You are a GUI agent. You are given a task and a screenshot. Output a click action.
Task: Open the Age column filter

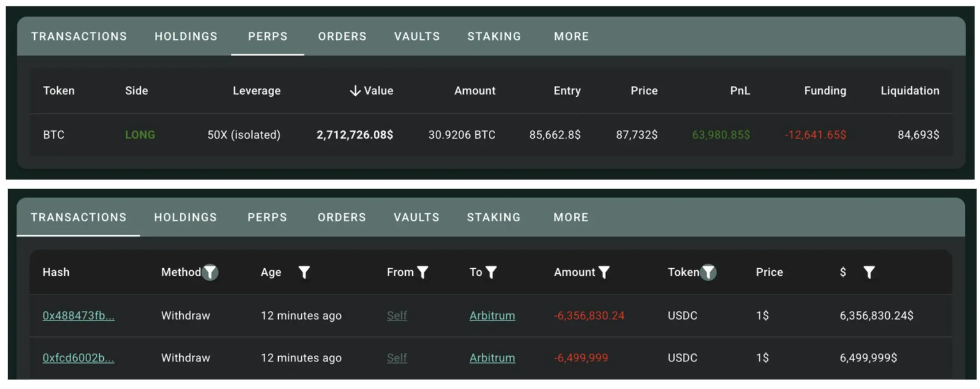(304, 272)
